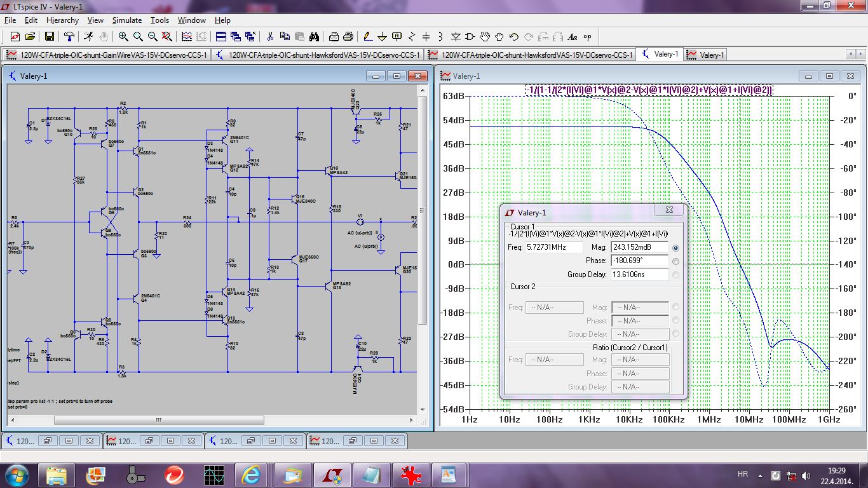Place a capacitor component
Screen dimensions: 868x488
click(426, 37)
